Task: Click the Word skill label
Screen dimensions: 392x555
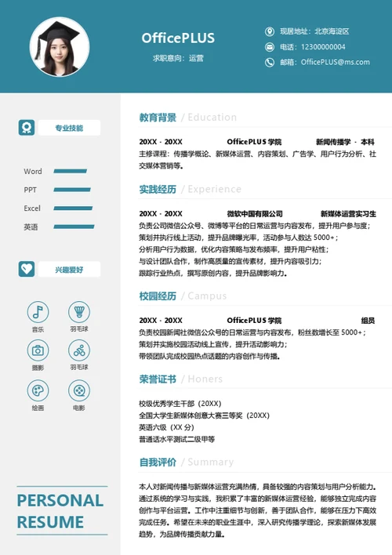Action: click(x=33, y=172)
